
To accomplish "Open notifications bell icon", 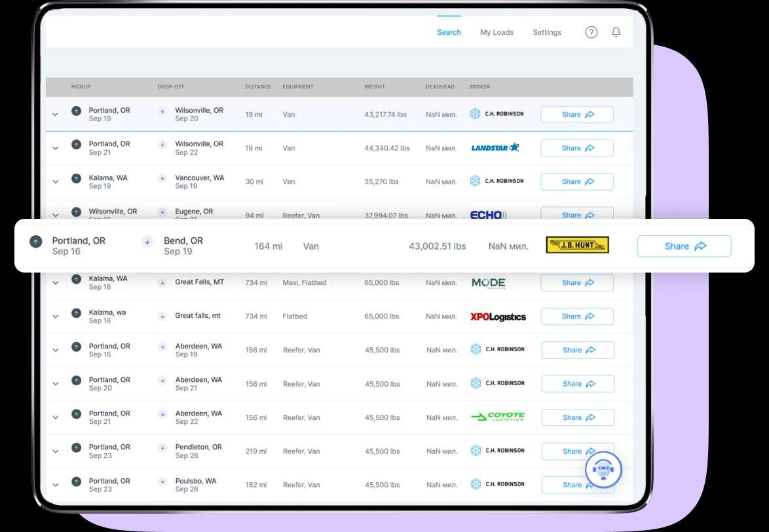I will click(x=616, y=32).
